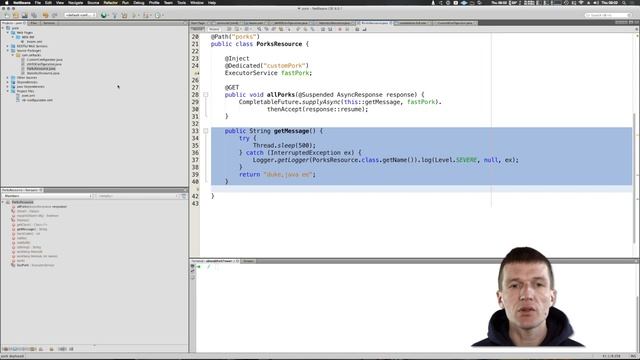
Task: Click the Debug Project toolbar icon
Action: click(x=146, y=15)
